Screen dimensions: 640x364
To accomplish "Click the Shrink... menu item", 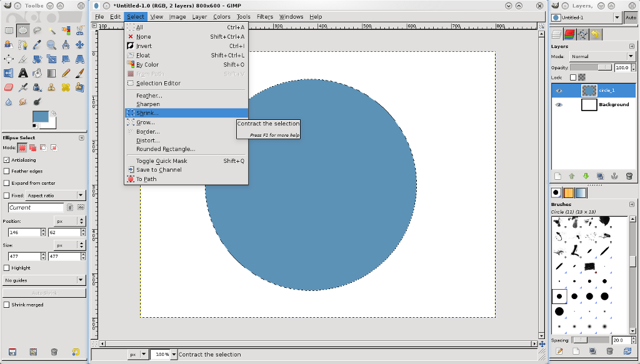I will tap(186, 113).
